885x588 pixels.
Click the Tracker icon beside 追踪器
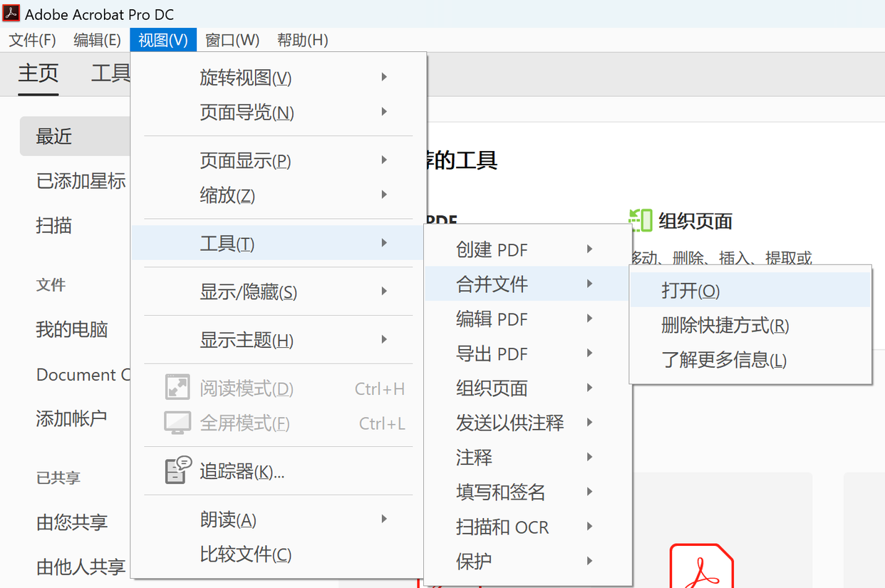pos(177,470)
